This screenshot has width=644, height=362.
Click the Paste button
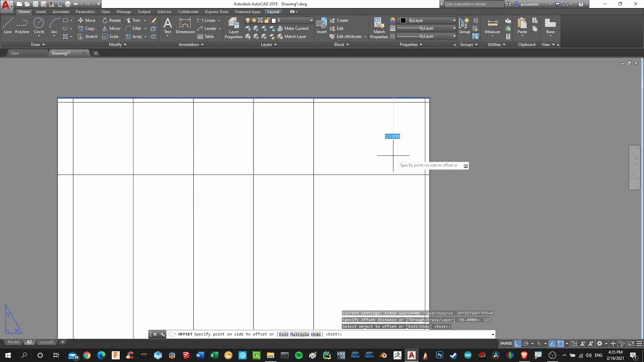pos(522,26)
